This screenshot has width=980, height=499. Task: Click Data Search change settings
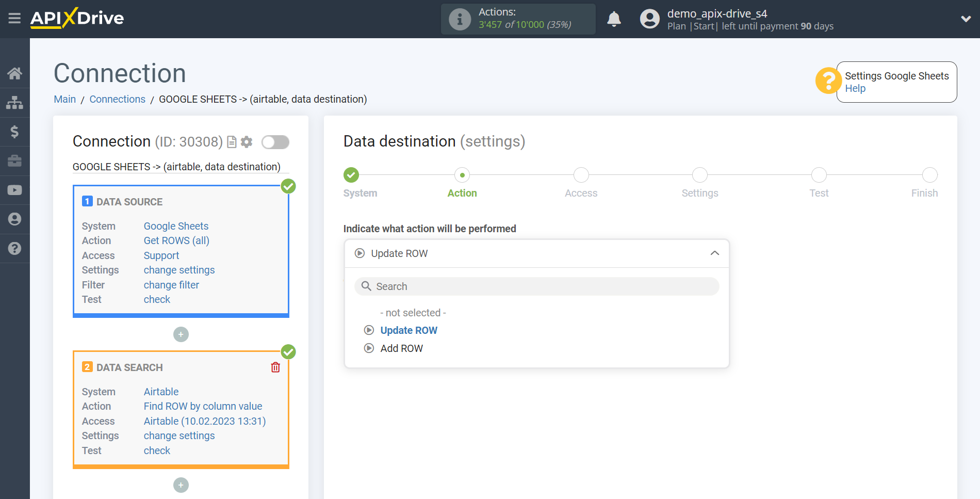coord(179,436)
